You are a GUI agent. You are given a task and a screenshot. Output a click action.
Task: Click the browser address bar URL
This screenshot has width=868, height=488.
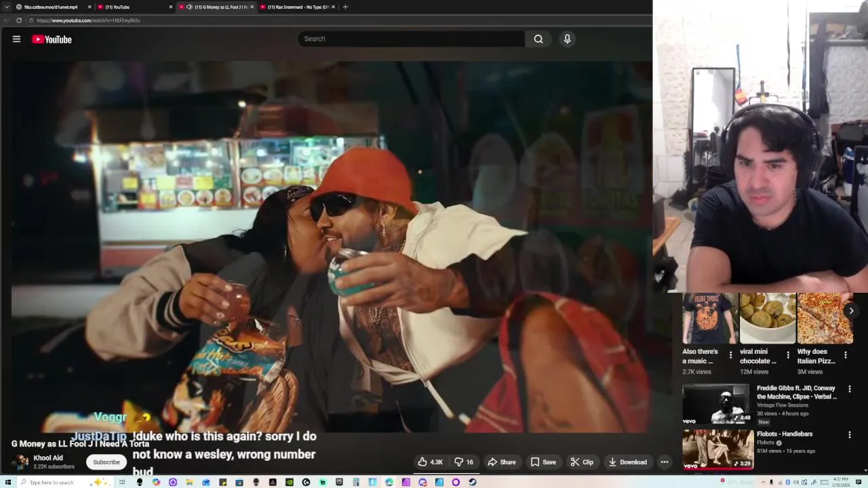(x=88, y=20)
